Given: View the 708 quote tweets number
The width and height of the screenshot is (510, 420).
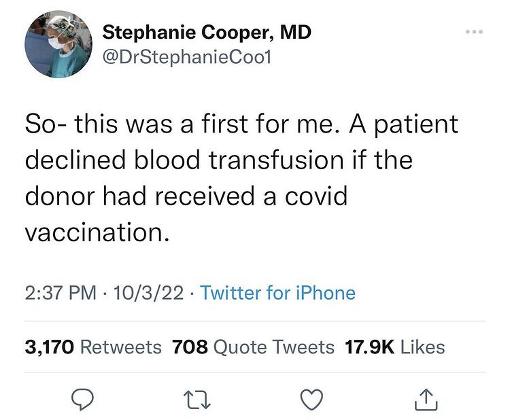Looking at the screenshot, I should (x=188, y=347).
